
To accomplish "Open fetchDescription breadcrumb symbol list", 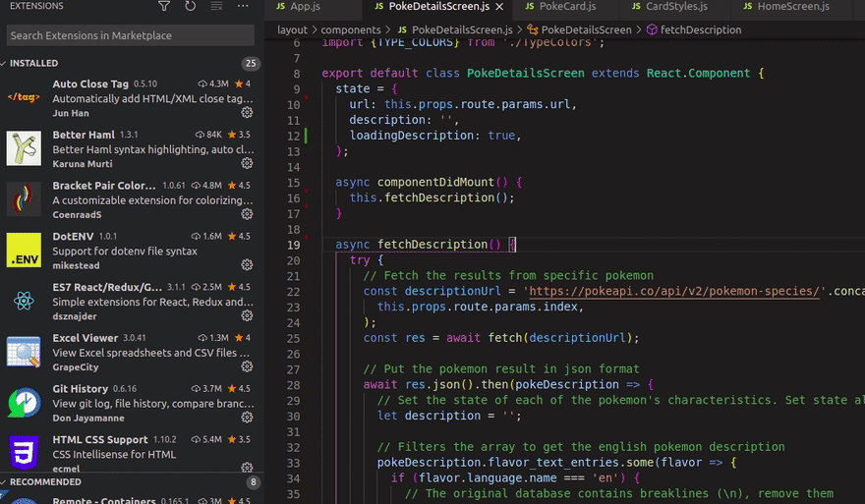I will tap(700, 30).
